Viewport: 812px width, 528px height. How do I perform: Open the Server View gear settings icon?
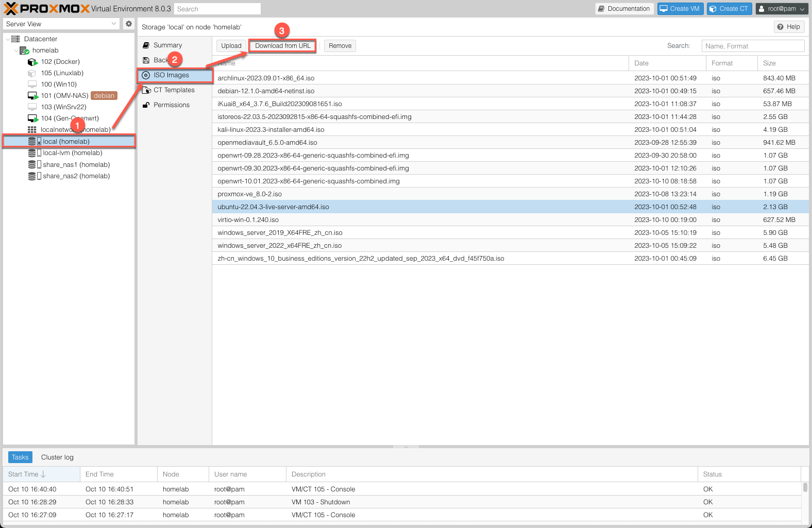[129, 24]
